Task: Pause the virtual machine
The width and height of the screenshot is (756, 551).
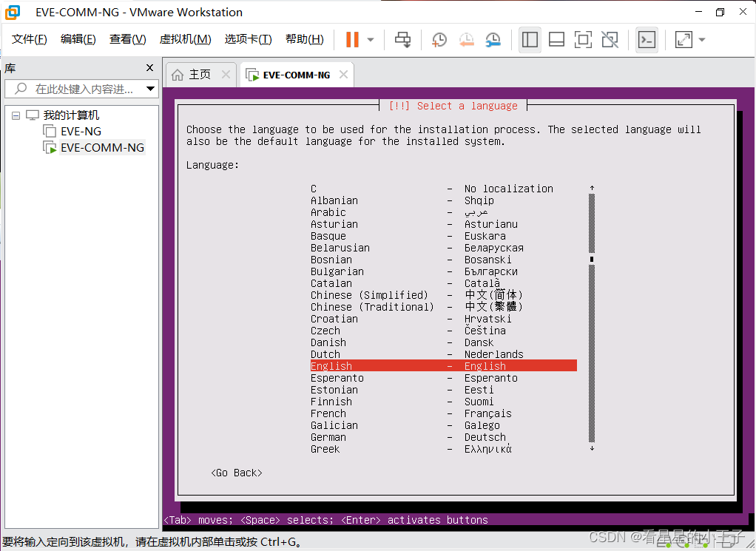Action: pos(352,39)
